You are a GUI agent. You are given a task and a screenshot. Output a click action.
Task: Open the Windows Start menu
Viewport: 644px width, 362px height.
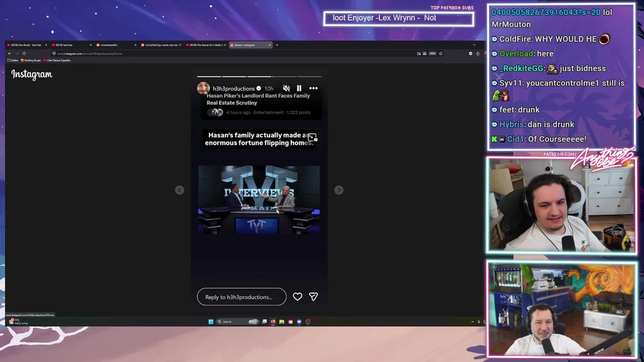(211, 322)
